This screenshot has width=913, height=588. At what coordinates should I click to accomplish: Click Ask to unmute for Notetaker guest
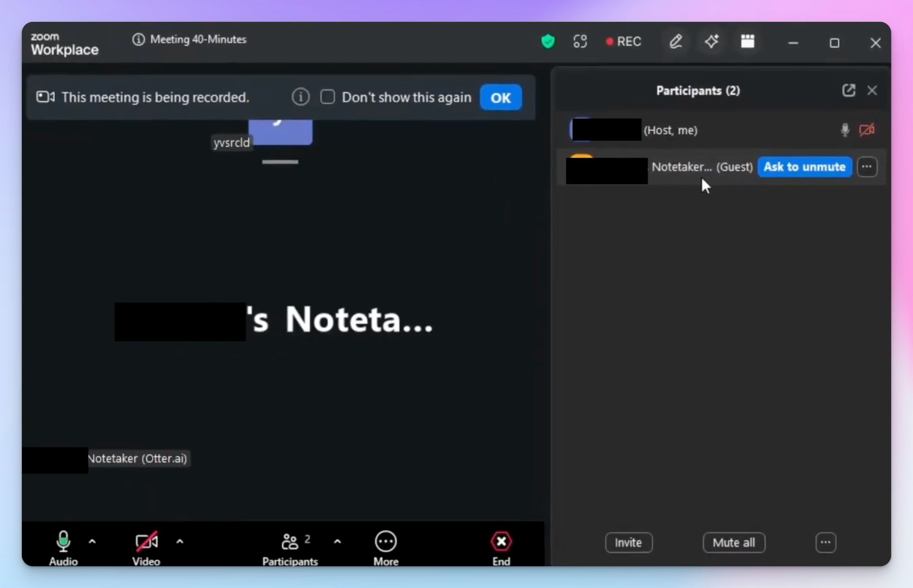click(805, 167)
